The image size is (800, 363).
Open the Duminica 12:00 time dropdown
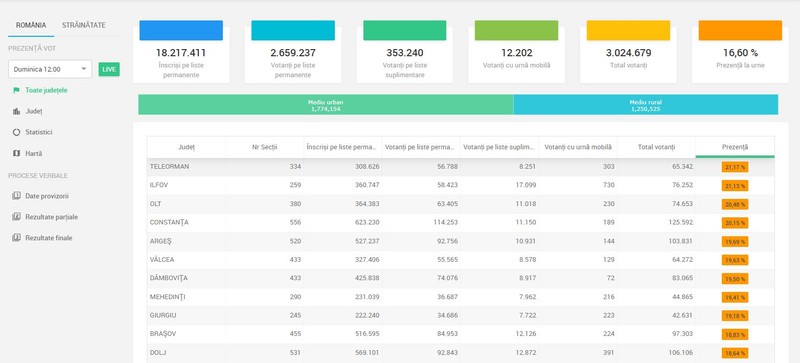50,69
